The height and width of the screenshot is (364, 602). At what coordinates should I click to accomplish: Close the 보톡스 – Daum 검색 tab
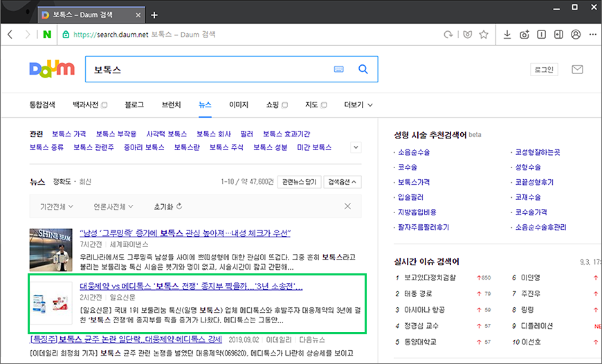[138, 15]
